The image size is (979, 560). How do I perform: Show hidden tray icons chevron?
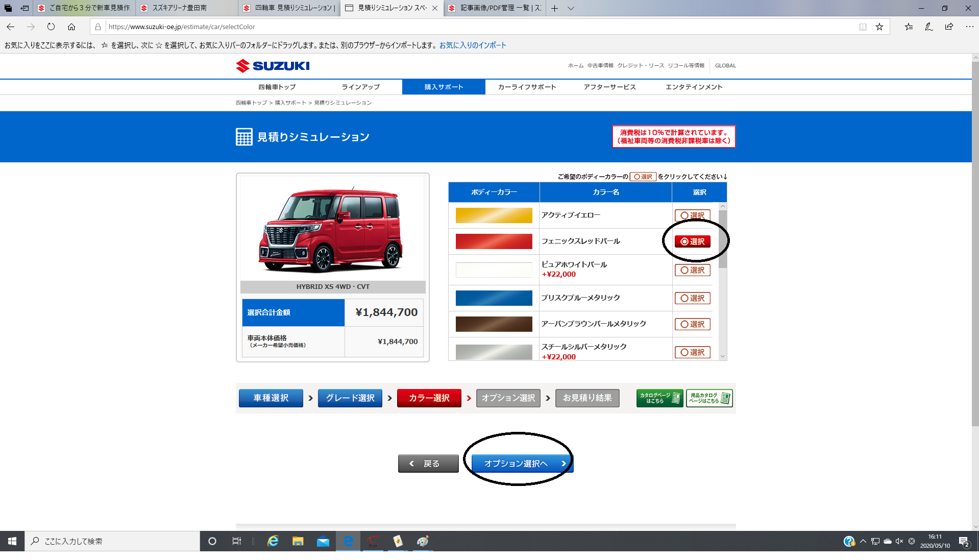coord(863,541)
